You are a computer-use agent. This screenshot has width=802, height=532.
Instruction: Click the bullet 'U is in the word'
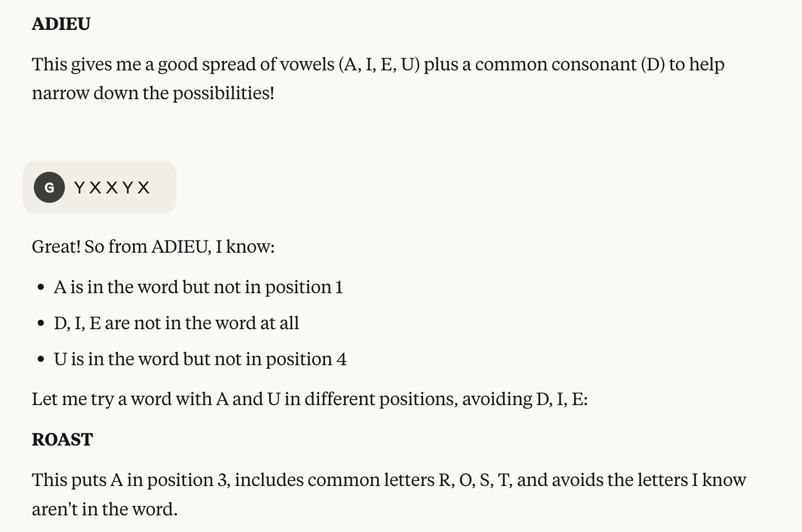200,359
